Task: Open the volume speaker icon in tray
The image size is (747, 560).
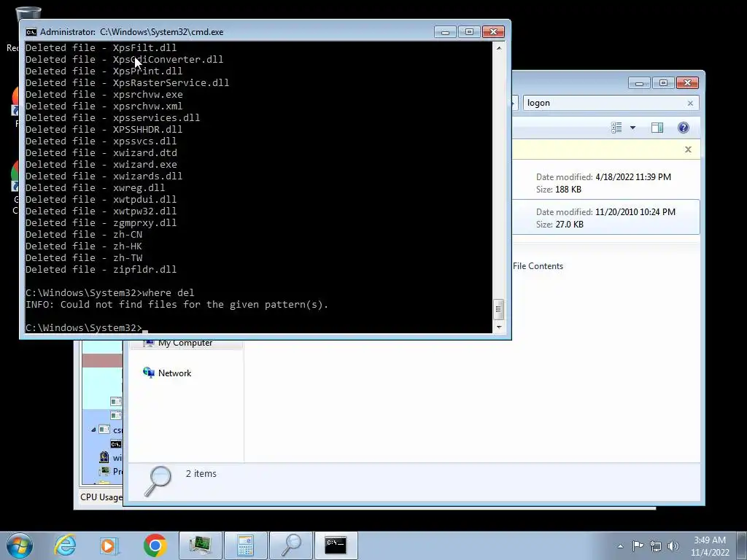Action: click(x=673, y=546)
